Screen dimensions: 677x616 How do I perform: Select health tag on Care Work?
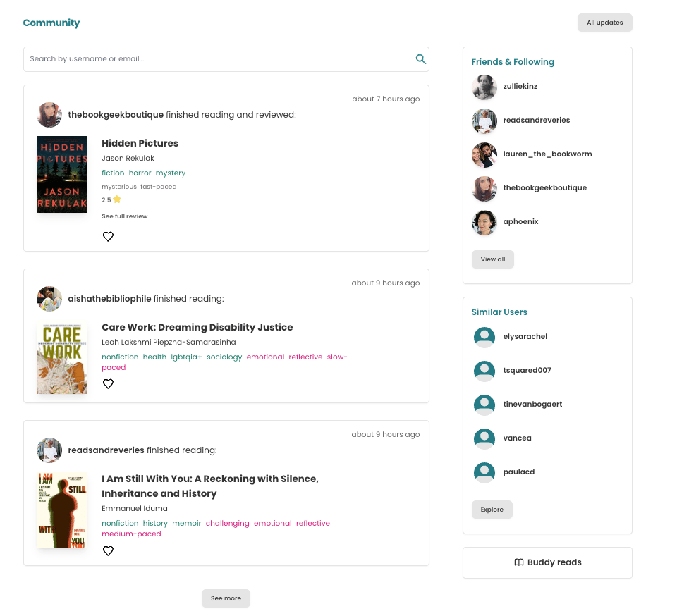tap(154, 357)
